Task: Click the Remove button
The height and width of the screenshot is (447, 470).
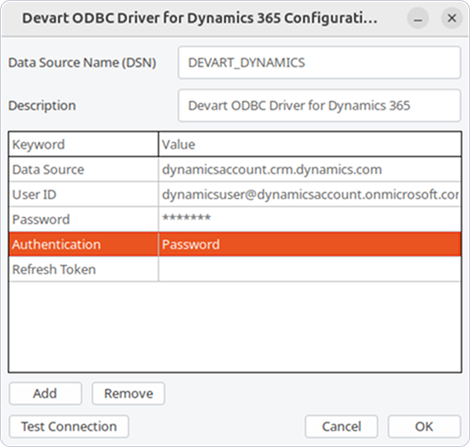Action: point(128,393)
